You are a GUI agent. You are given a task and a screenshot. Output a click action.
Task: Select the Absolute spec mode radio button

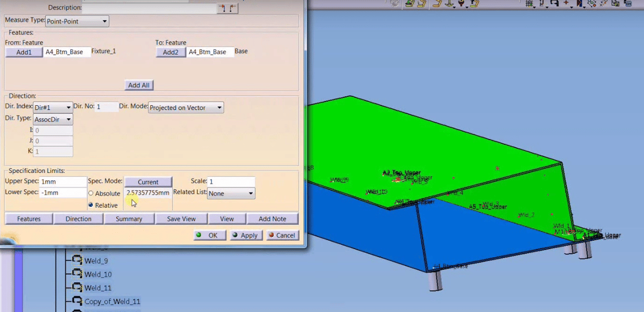tap(91, 193)
